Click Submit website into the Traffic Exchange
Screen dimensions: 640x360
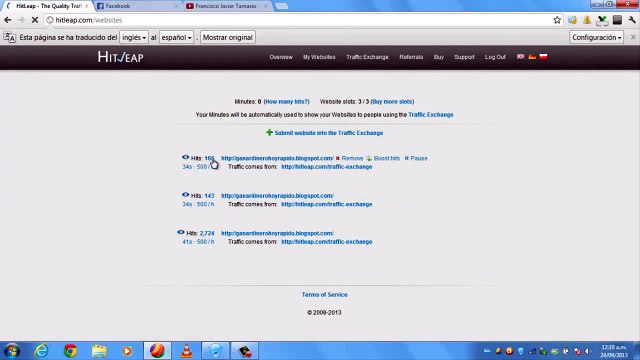(329, 133)
